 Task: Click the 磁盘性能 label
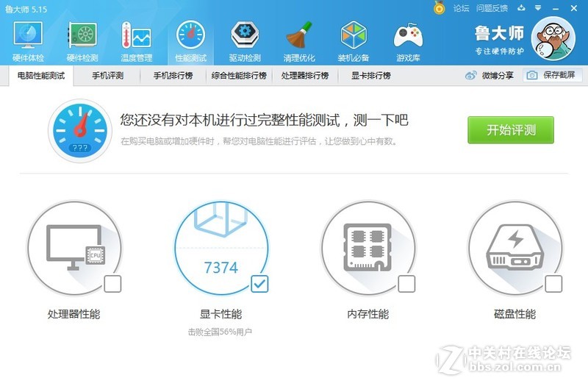point(515,314)
